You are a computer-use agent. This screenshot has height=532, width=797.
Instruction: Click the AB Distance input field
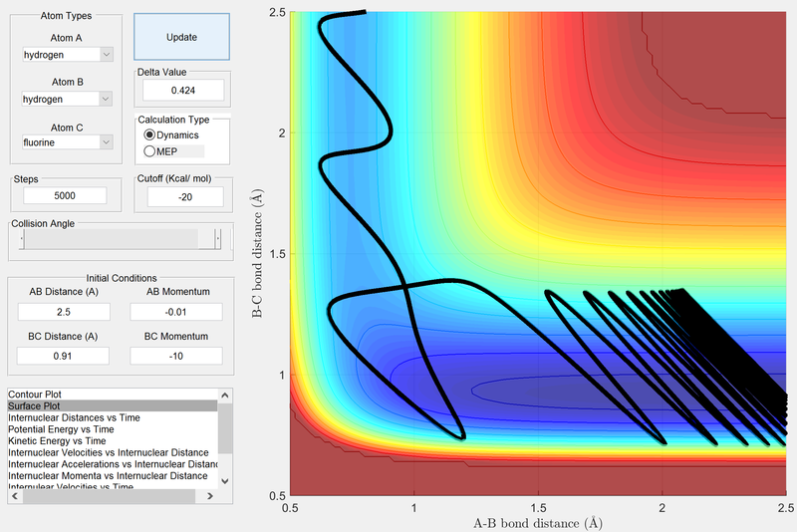point(64,312)
